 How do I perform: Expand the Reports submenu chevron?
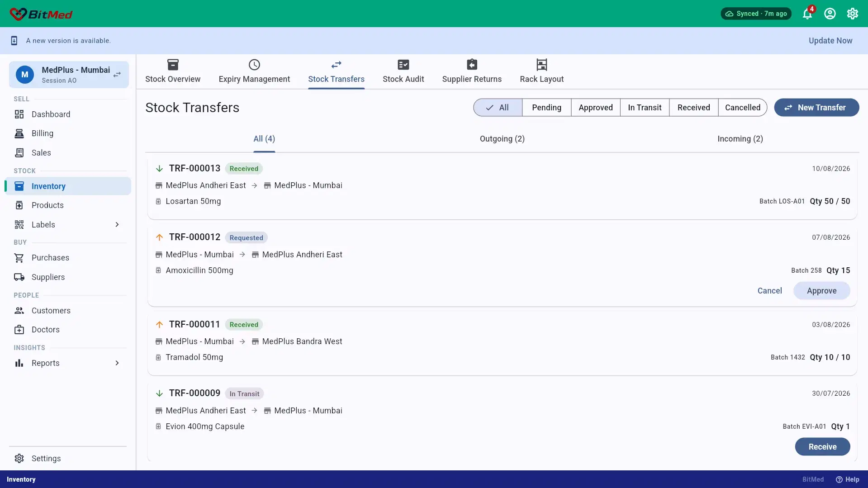117,363
